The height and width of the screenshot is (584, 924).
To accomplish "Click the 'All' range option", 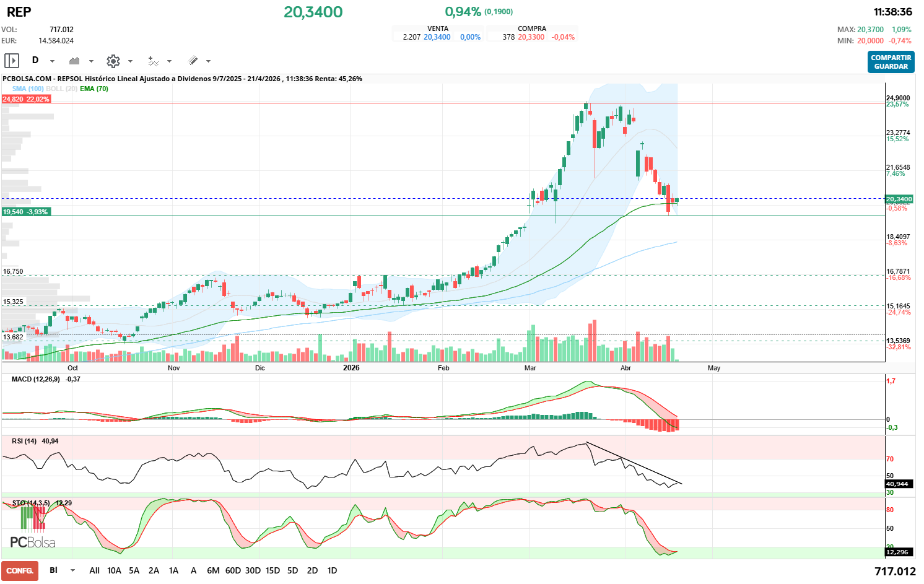I will [x=94, y=570].
